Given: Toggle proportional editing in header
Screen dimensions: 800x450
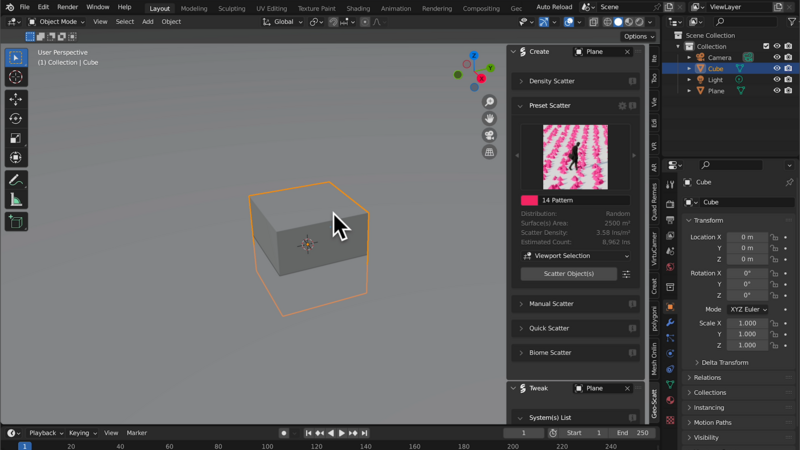Looking at the screenshot, I should pyautogui.click(x=365, y=22).
